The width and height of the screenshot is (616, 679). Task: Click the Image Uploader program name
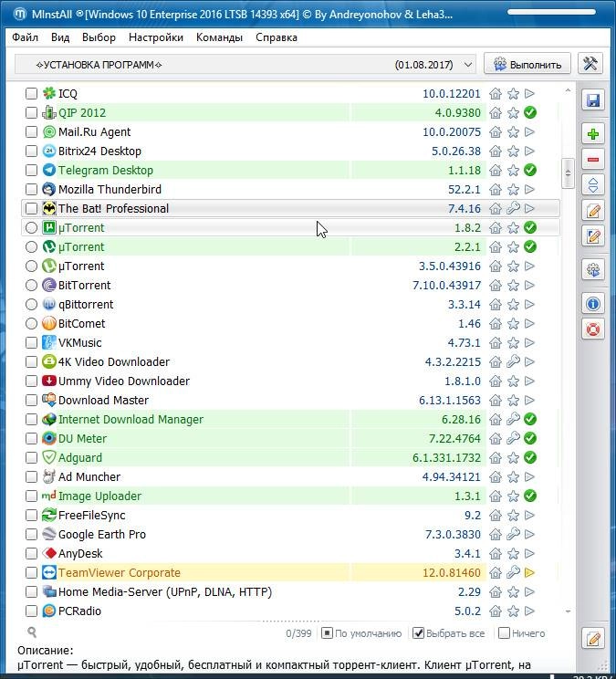point(99,496)
